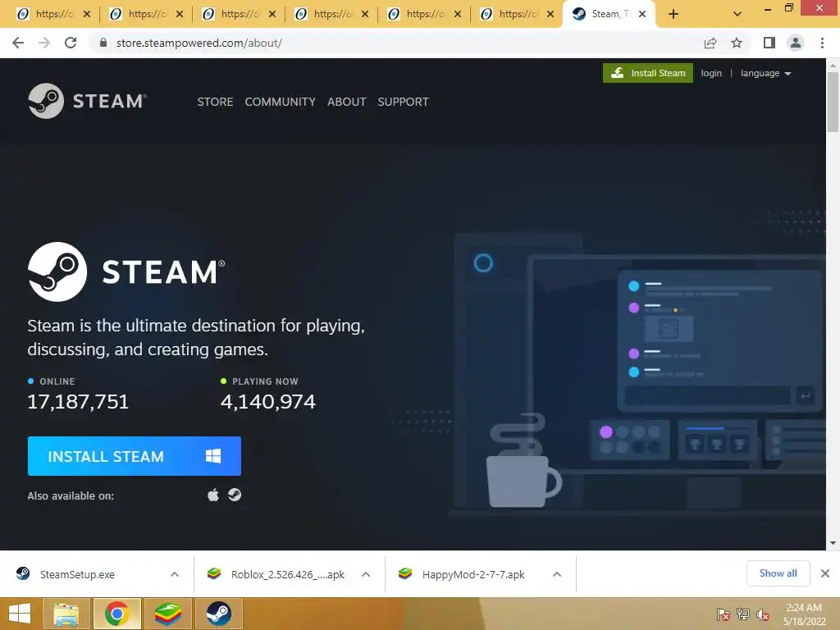Screen dimensions: 840x630
Task: Open the SteamSetup.exe downloaded file
Action: [x=77, y=574]
